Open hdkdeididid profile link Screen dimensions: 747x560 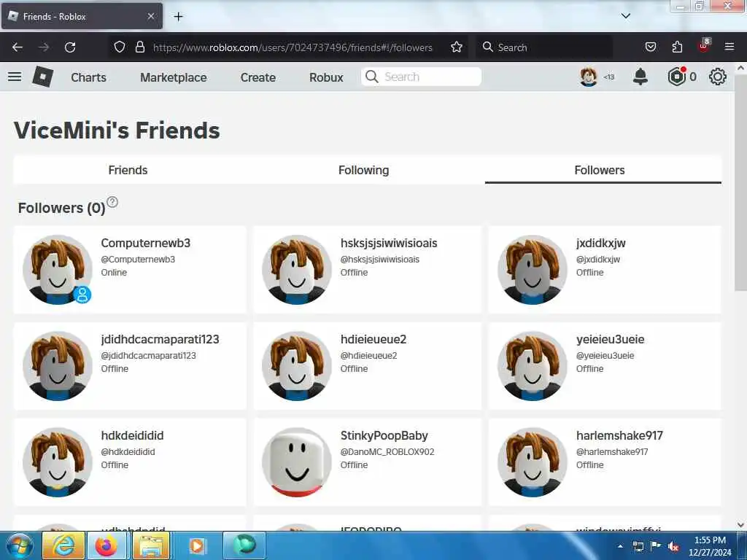(132, 435)
